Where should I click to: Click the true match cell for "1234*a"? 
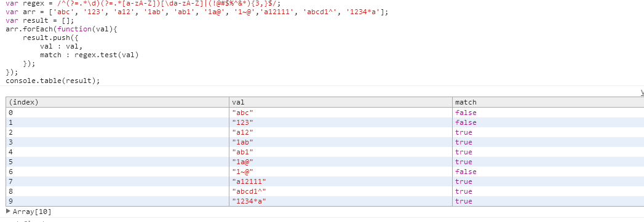point(548,201)
